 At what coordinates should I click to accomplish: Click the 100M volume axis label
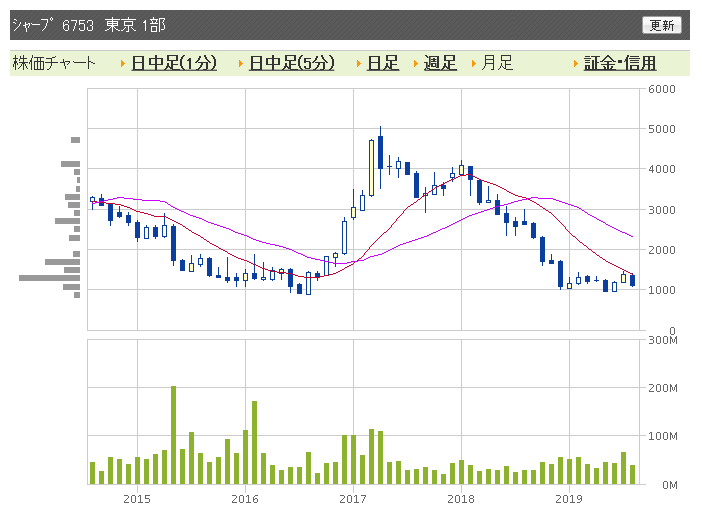[x=663, y=436]
